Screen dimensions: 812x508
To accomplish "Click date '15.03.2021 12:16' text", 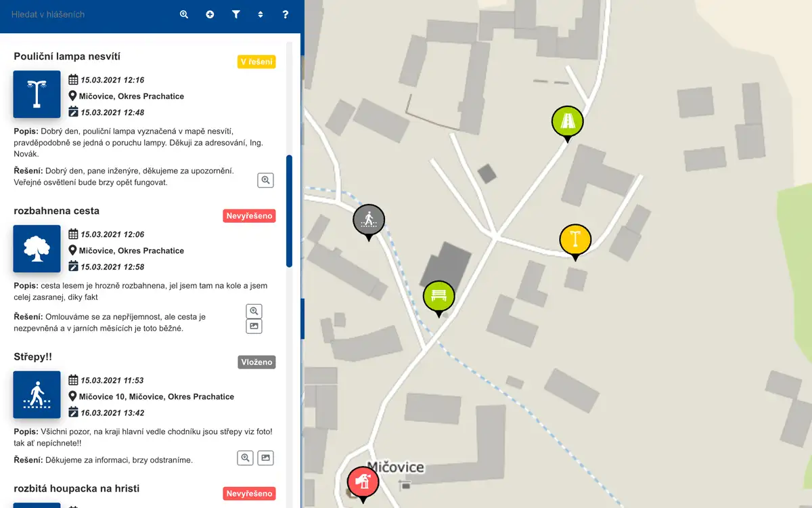I will [112, 80].
